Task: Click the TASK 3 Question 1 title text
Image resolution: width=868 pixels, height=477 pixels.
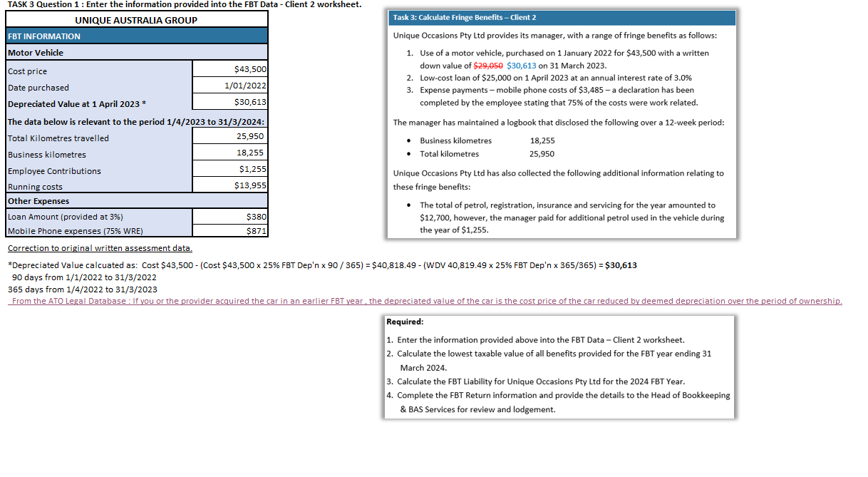Action: coord(184,4)
